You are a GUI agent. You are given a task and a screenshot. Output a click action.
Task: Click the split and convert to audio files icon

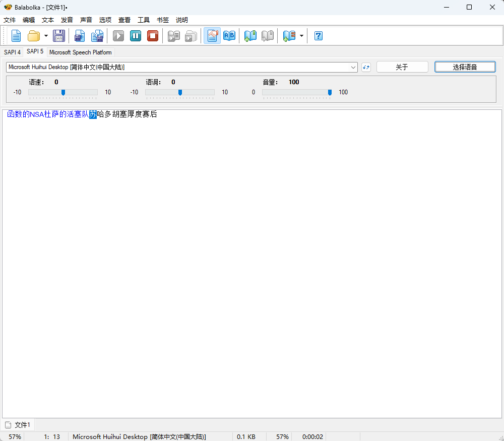click(97, 36)
